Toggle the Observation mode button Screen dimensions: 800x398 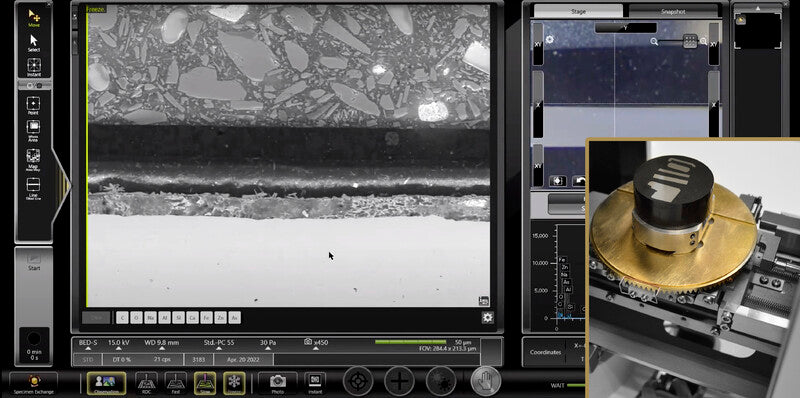106,383
